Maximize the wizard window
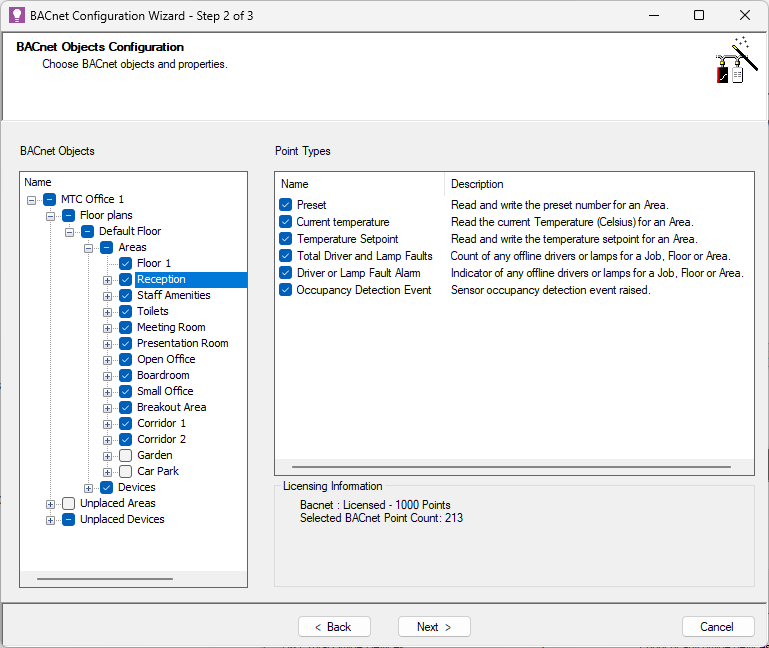This screenshot has width=769, height=648. (699, 15)
